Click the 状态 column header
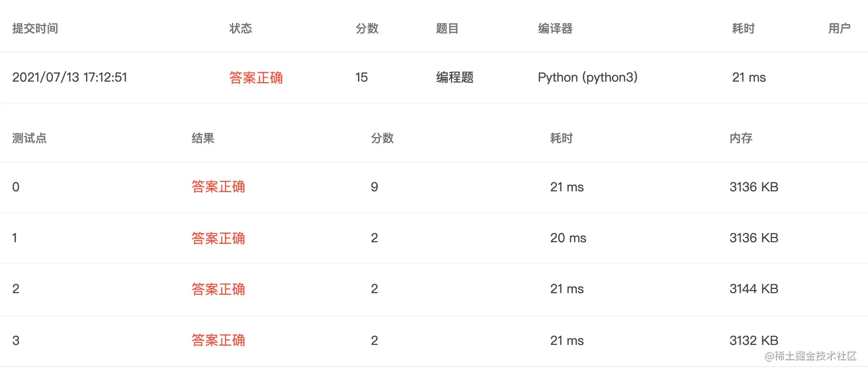The width and height of the screenshot is (868, 373). (x=241, y=29)
